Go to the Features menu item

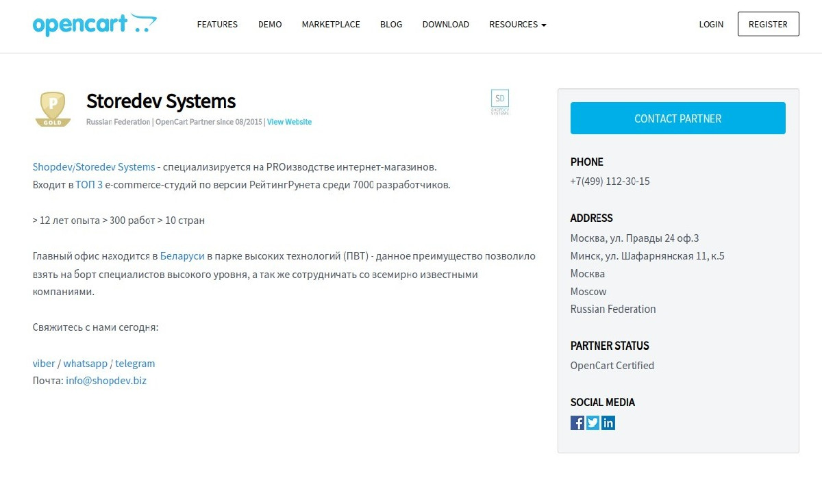(x=217, y=25)
